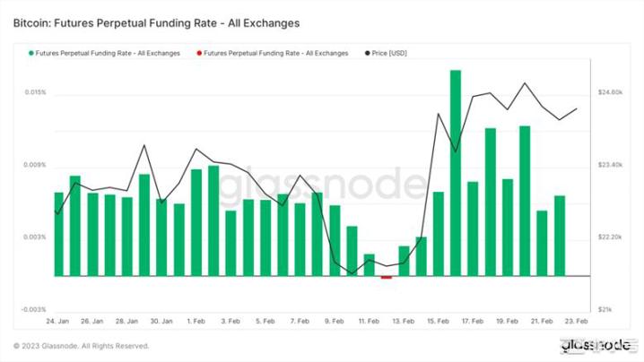Select the tallest green bar on 16 Feb

coord(456,173)
